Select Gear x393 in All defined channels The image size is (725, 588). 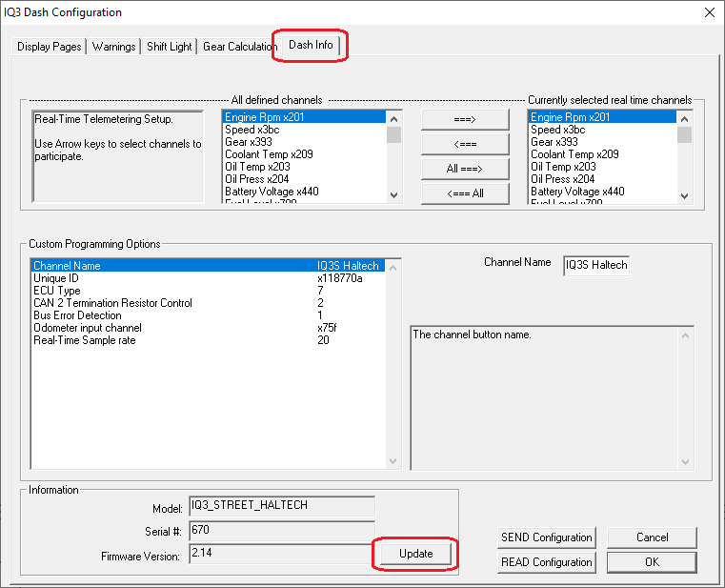click(x=304, y=142)
